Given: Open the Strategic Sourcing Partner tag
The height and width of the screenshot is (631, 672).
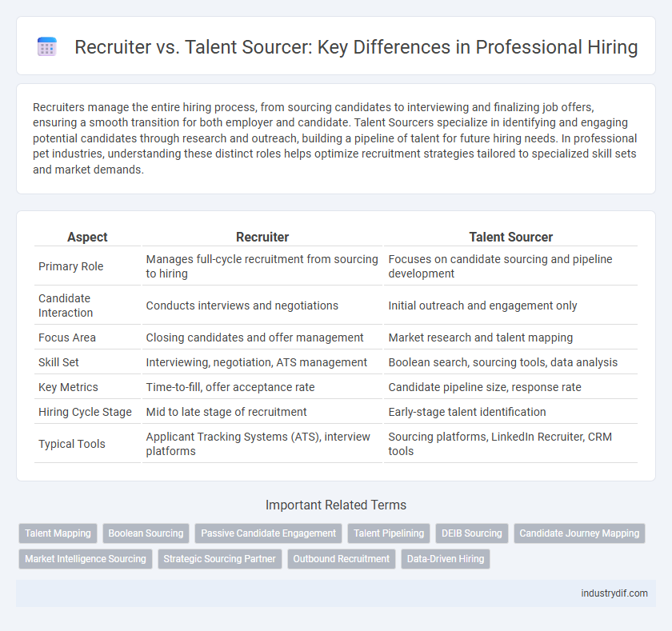Looking at the screenshot, I should pyautogui.click(x=219, y=559).
